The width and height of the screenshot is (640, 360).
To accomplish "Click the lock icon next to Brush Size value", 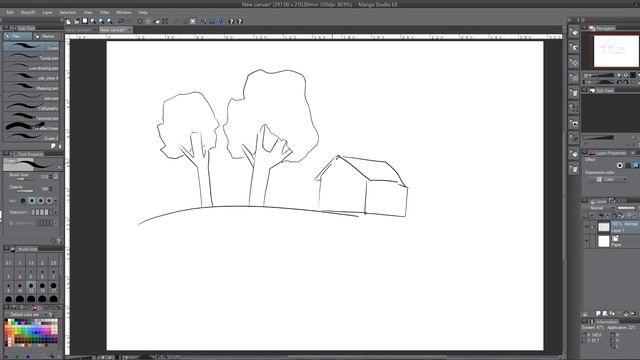I will 56,176.
